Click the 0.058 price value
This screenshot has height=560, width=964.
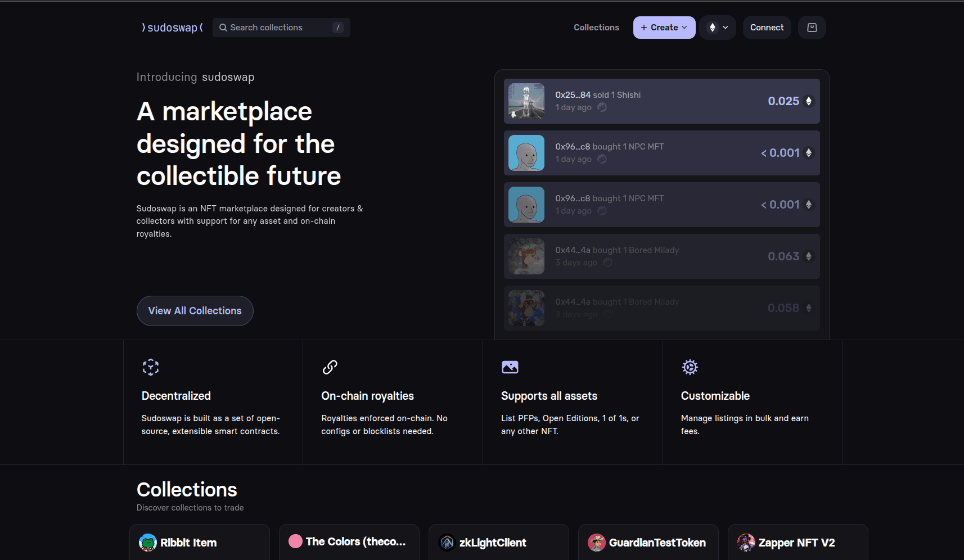point(783,308)
